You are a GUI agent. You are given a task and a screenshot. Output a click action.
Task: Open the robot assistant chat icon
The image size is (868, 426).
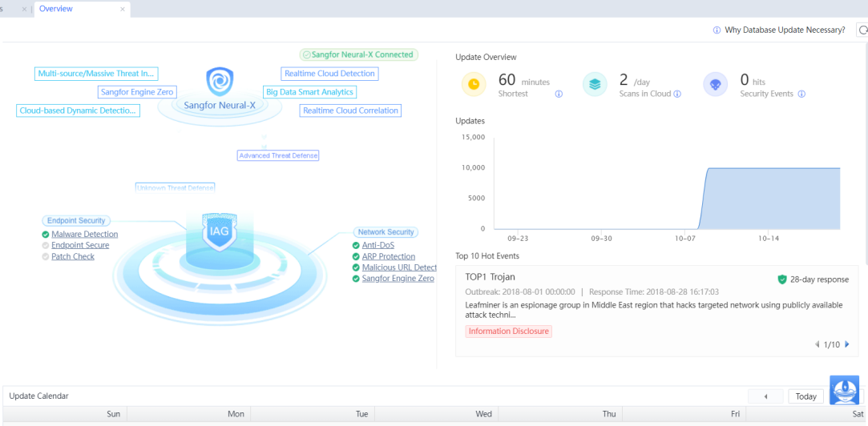844,390
